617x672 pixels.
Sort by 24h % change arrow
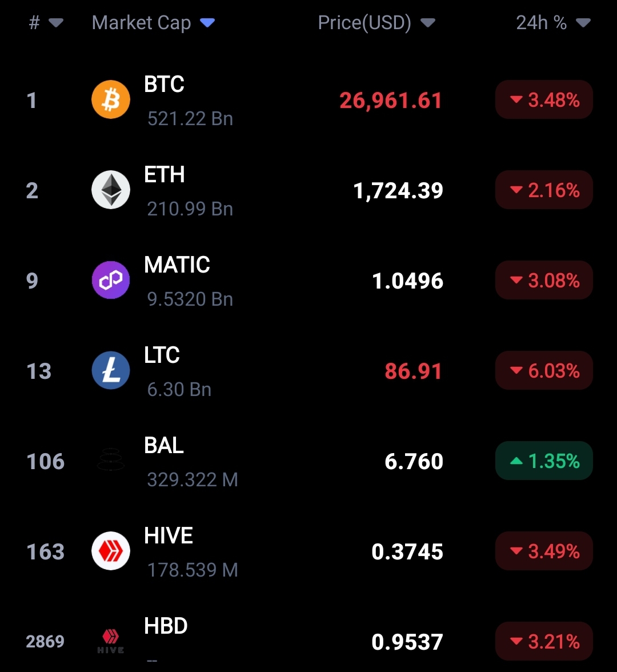583,23
